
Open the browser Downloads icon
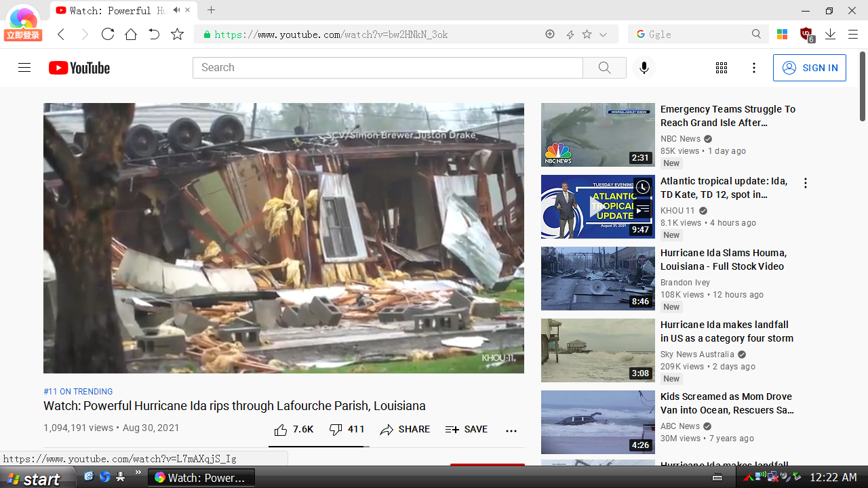[830, 34]
